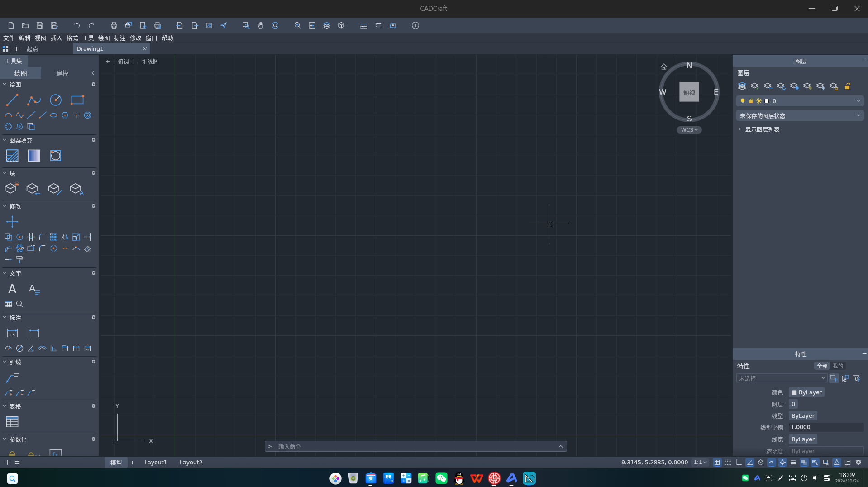The width and height of the screenshot is (868, 487).
Task: Open the unsaved layer state dropdown
Action: 800,116
